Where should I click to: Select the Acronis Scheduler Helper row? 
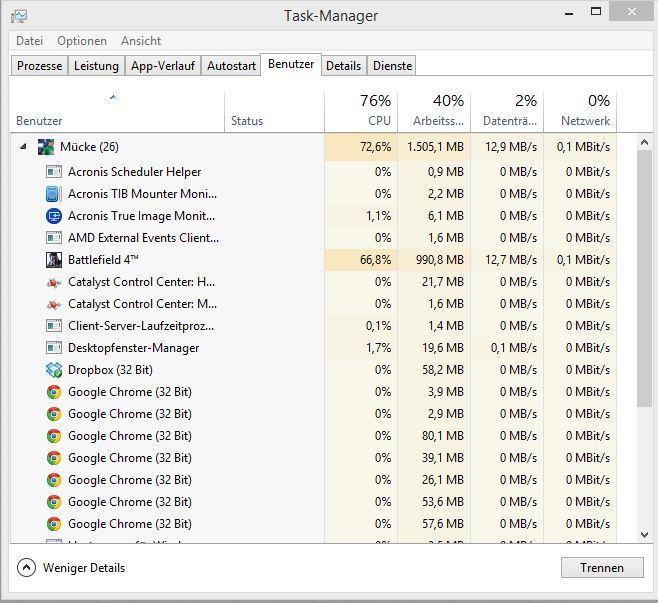click(x=313, y=172)
